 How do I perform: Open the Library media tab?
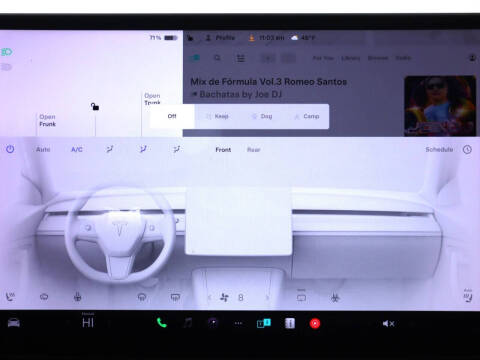coord(351,58)
